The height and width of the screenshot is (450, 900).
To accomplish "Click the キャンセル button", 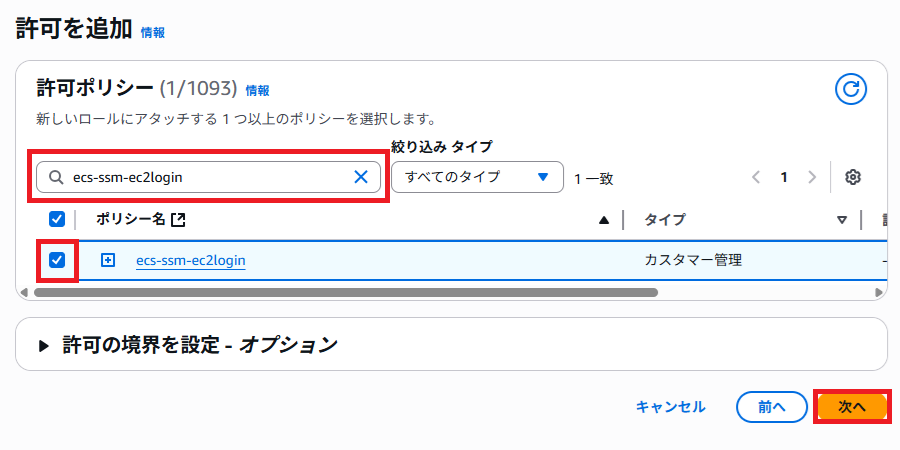I will [x=670, y=407].
